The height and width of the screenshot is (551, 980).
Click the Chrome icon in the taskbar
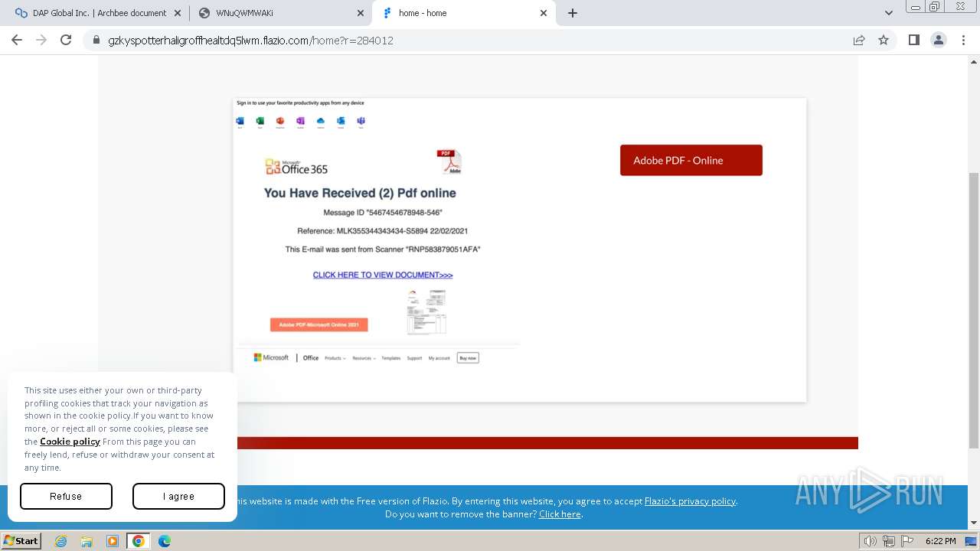point(139,541)
